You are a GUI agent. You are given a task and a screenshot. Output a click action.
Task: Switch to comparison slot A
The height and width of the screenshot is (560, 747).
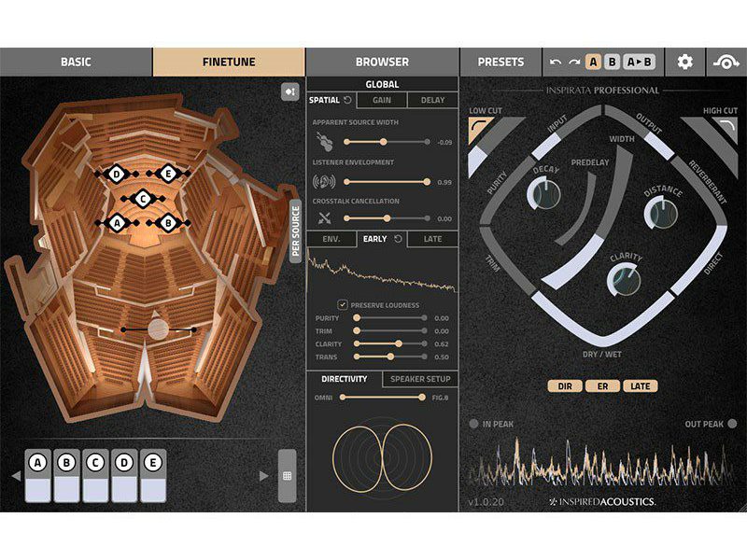coord(593,62)
